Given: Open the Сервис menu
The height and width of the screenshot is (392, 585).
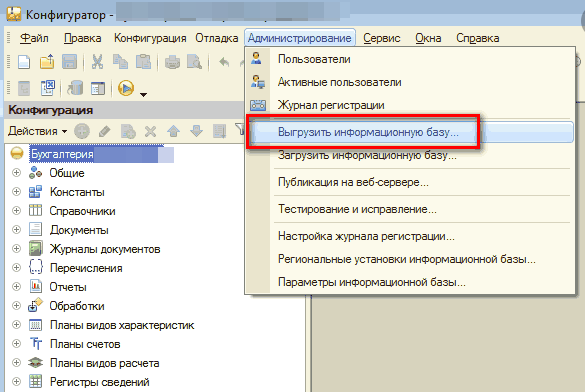Looking at the screenshot, I should pyautogui.click(x=382, y=38).
